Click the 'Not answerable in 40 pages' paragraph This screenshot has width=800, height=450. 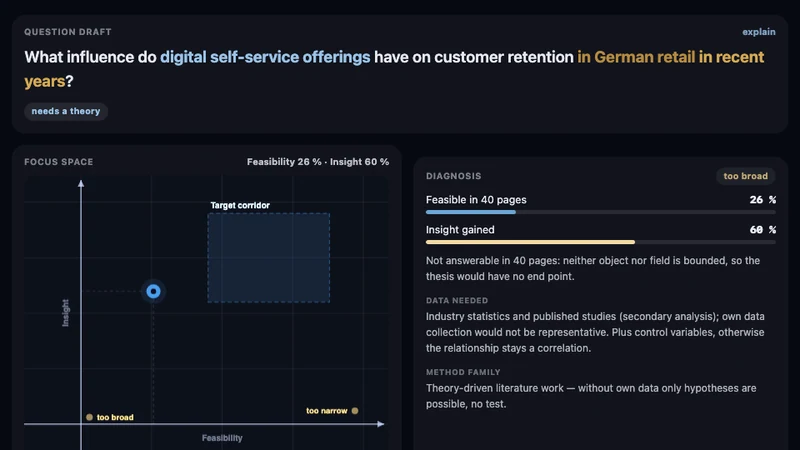click(593, 268)
